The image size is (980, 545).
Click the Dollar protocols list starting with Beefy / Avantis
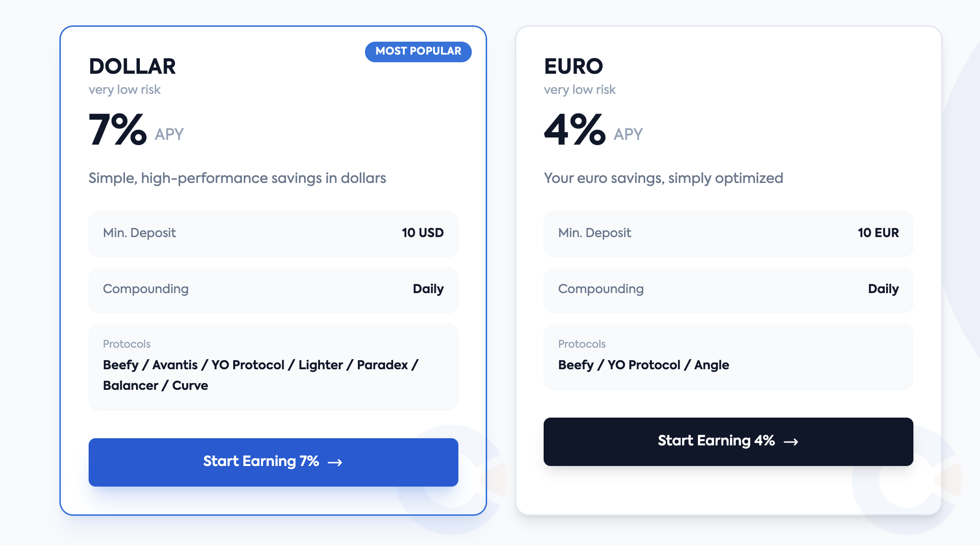(261, 375)
